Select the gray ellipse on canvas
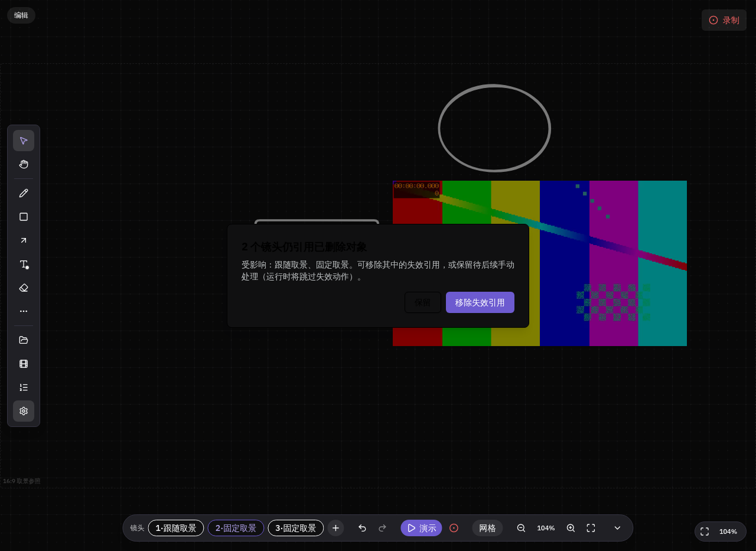 494,128
